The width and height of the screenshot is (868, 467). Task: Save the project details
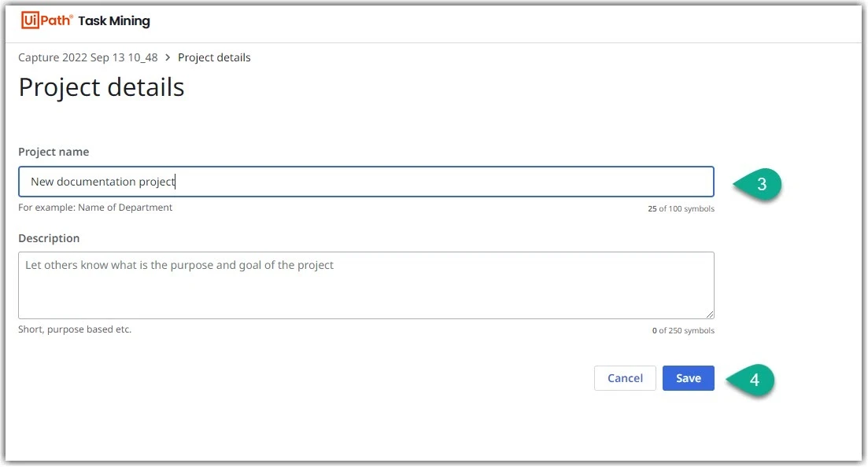[688, 378]
